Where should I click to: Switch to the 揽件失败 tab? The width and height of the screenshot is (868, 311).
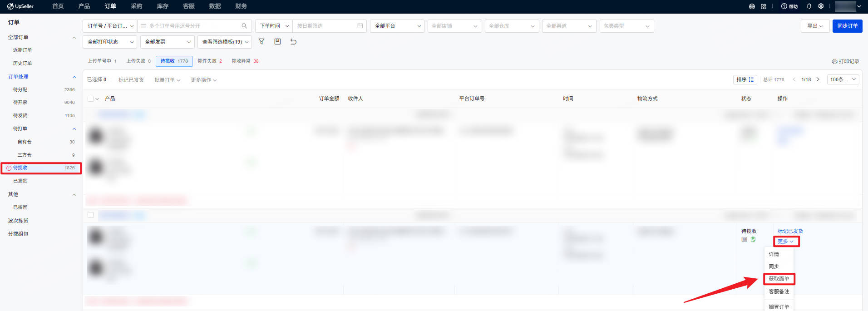click(210, 61)
